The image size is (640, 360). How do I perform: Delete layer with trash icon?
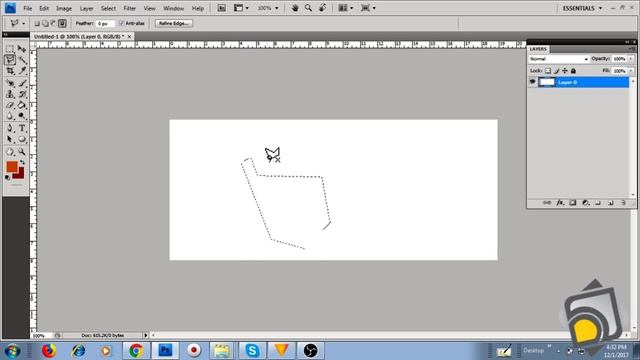623,203
